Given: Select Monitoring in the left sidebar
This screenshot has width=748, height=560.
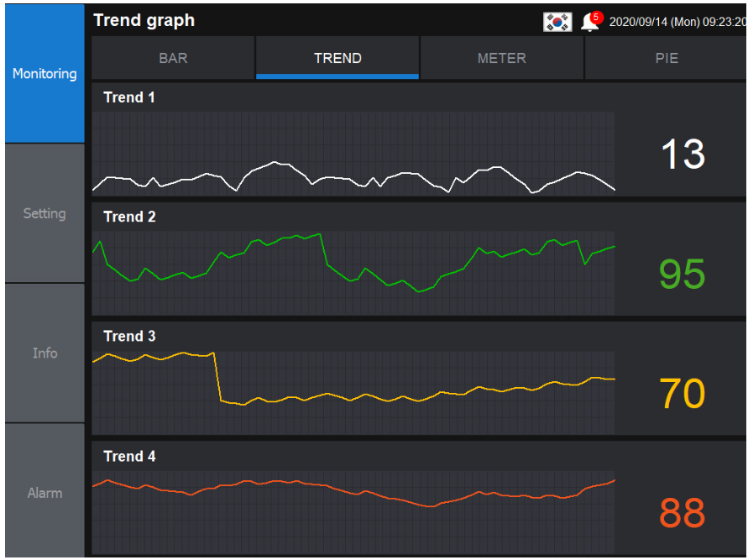Looking at the screenshot, I should pyautogui.click(x=44, y=74).
